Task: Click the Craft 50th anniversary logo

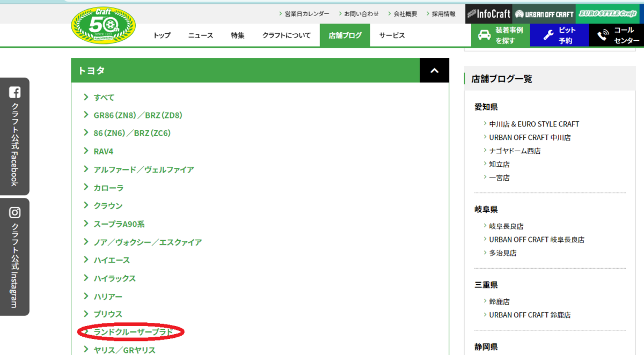Action: coord(104,25)
